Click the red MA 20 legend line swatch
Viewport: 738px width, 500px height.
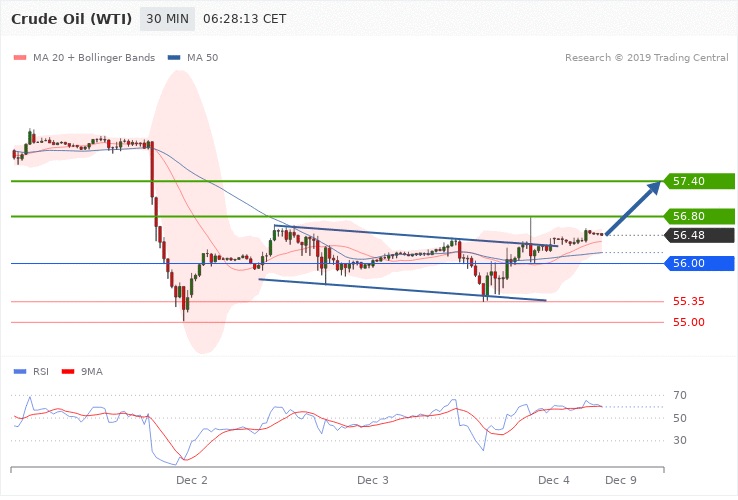[x=19, y=58]
